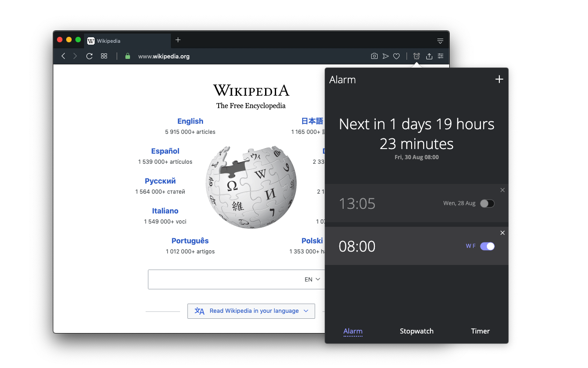Viewport: 588px width, 368px height.
Task: Open the tab menu icon in the title bar
Action: click(x=440, y=41)
